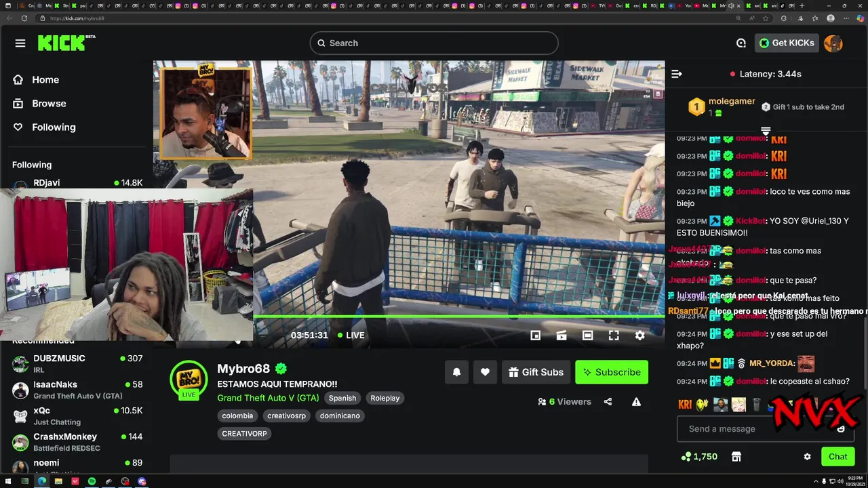The image size is (868, 488).
Task: Jump to LIVE in the video player
Action: coord(351,335)
